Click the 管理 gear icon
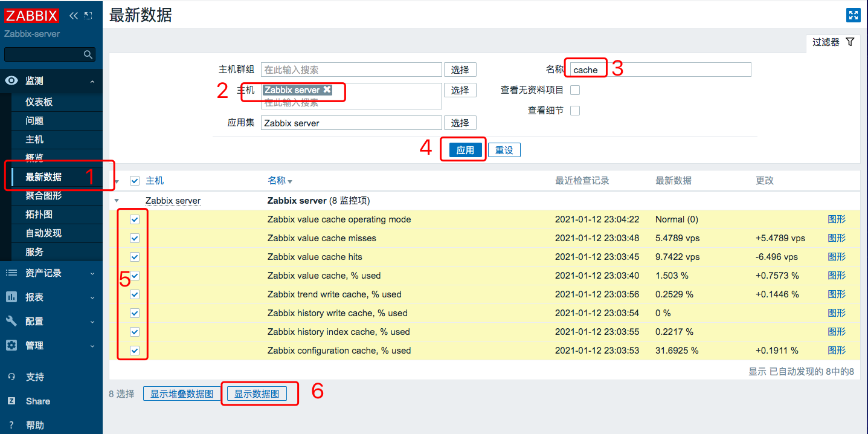This screenshot has width=868, height=434. point(11,345)
